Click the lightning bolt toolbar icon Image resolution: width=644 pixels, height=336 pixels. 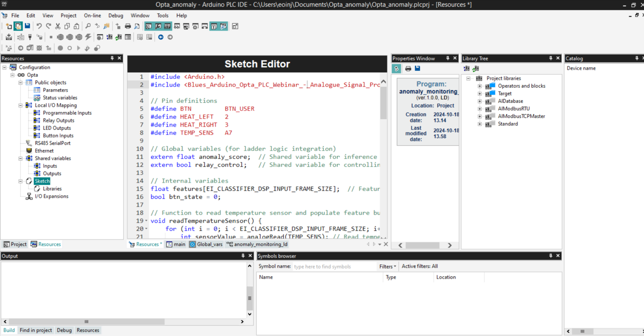point(88,37)
